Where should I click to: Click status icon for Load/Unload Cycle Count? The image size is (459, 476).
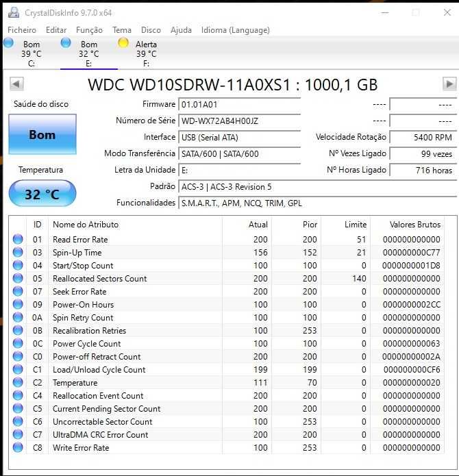point(18,369)
